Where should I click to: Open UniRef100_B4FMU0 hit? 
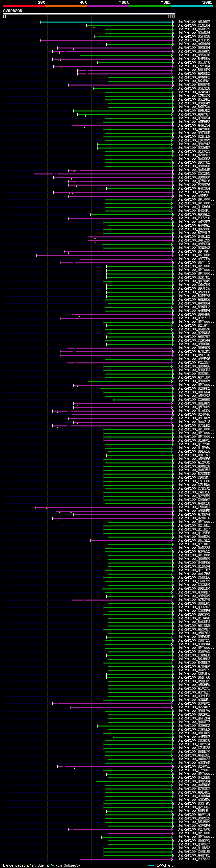(x=194, y=59)
